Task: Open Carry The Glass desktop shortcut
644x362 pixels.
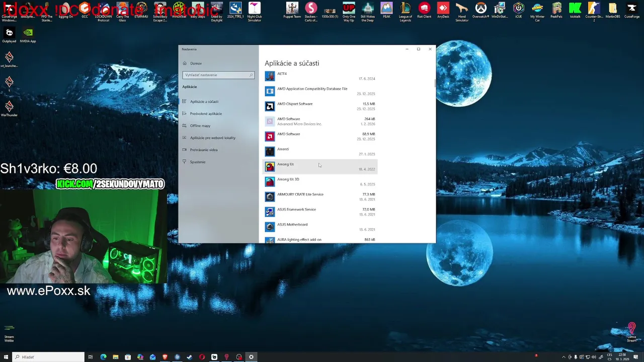Action: coord(122,12)
